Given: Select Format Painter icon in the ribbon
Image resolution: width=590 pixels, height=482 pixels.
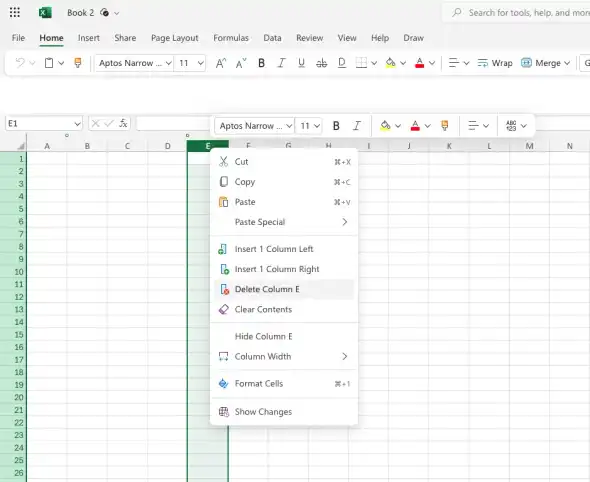Looking at the screenshot, I should pyautogui.click(x=78, y=63).
